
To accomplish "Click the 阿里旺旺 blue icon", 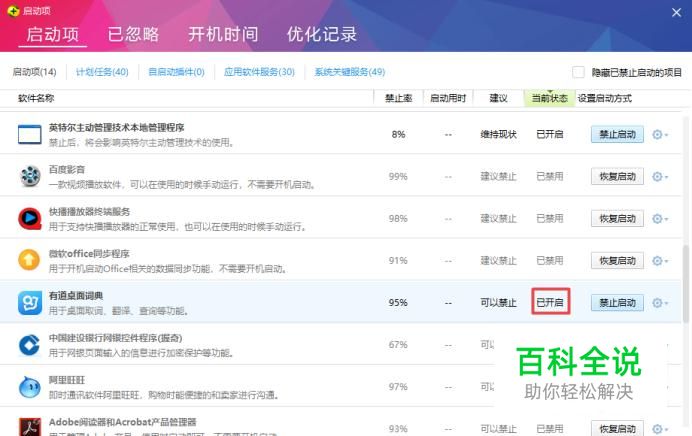I will [x=30, y=387].
